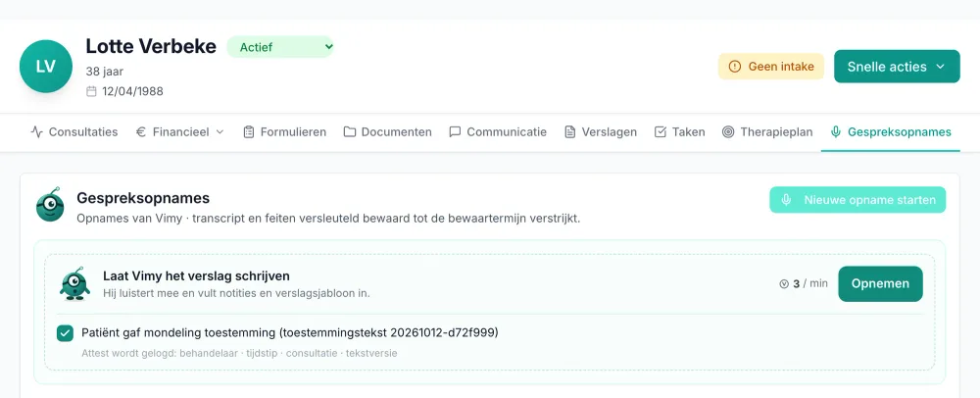The width and height of the screenshot is (980, 398).
Task: Click the clipboard icon next to Formulieren
Action: pyautogui.click(x=249, y=131)
